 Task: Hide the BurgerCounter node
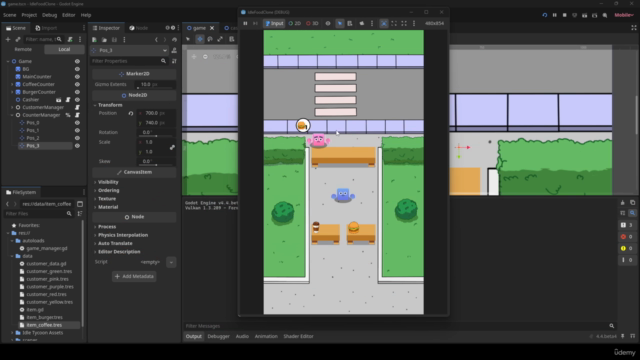click(77, 92)
